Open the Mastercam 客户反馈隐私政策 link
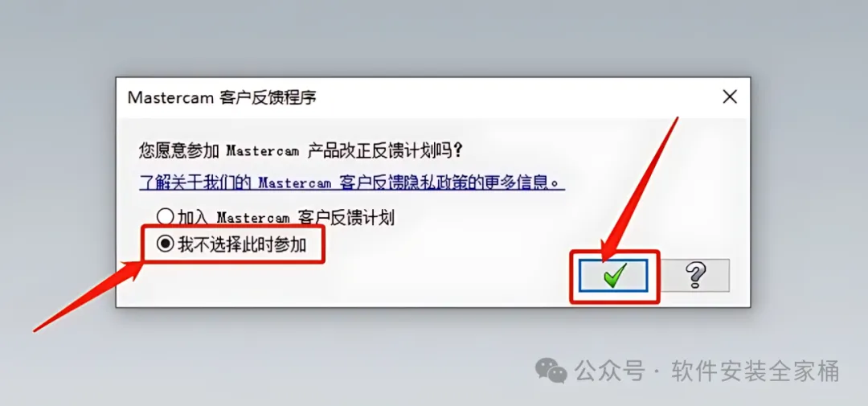 coord(352,182)
